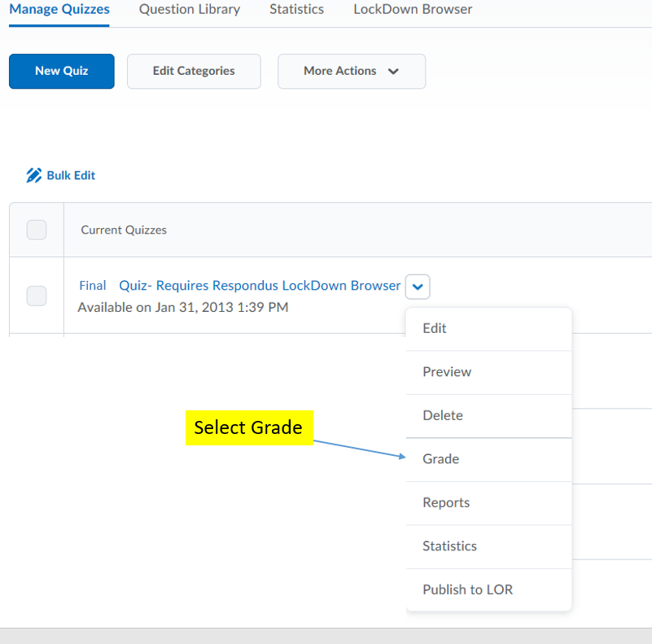Go to the LockDown Browser tab
This screenshot has height=644, width=652.
412,10
